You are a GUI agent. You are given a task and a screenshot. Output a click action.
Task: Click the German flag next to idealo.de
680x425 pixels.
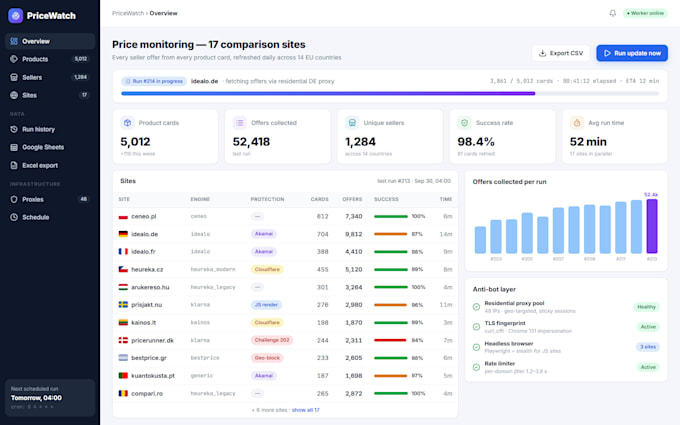[x=123, y=234]
